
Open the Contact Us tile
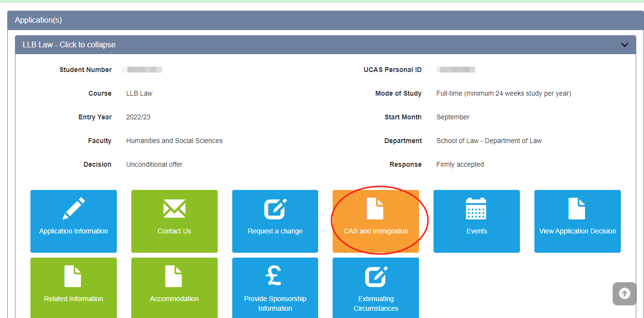click(174, 221)
